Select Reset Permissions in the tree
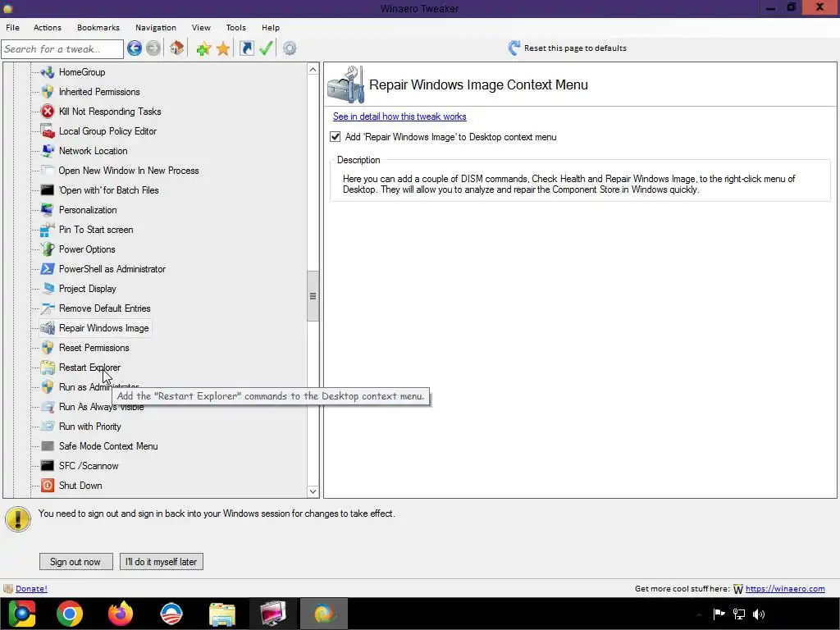 pos(94,348)
